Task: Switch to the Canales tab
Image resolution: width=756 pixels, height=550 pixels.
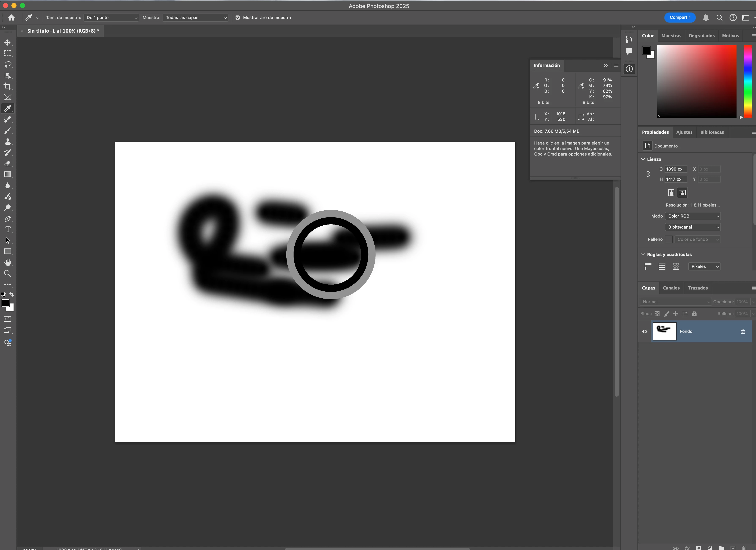Action: tap(671, 288)
